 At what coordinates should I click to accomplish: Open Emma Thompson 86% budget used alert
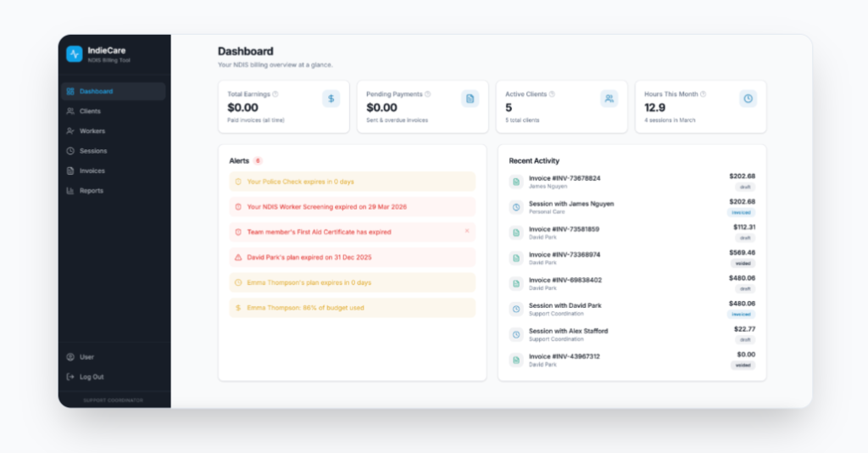point(352,308)
